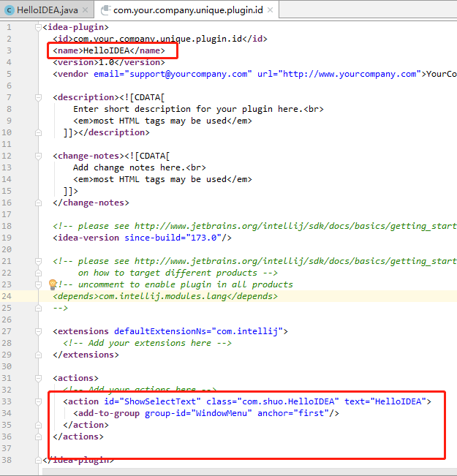Click the closing description tag on line 10

pos(114,132)
